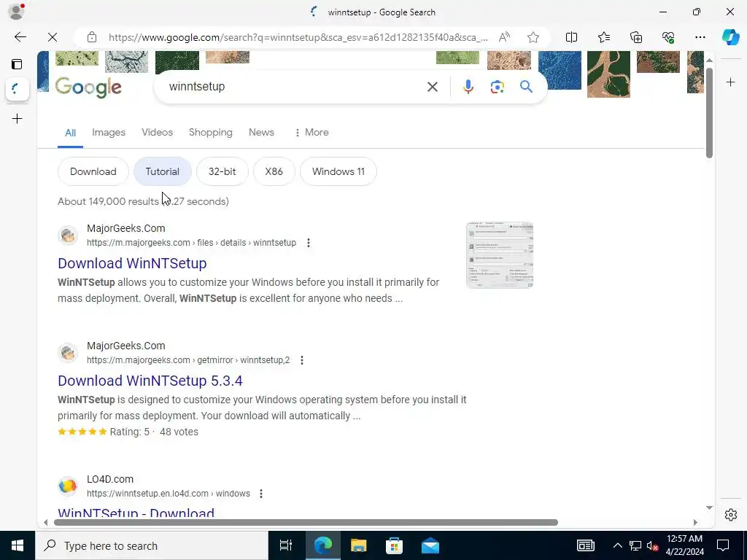Open options for first MajorGeeks result
Screen dimensions: 747x560
[x=309, y=243]
